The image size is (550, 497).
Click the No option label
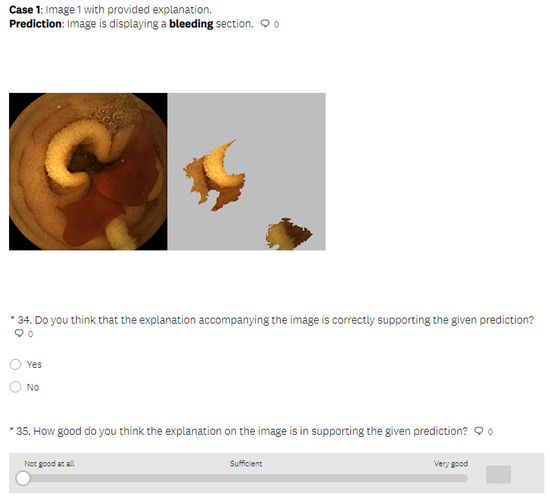tap(33, 387)
